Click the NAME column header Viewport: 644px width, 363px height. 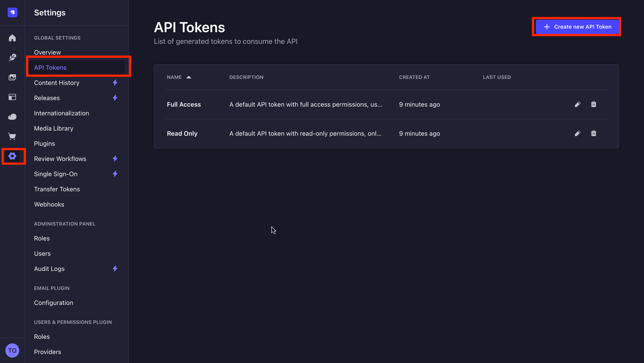174,77
